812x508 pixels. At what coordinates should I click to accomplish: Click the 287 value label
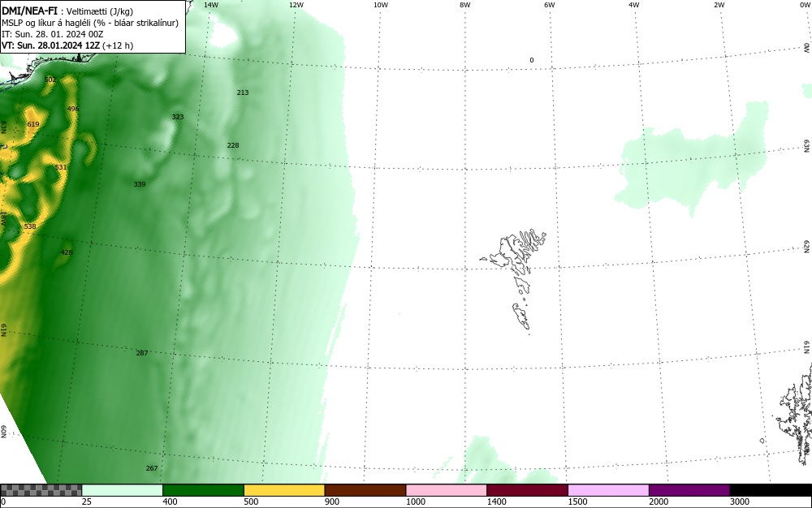click(142, 353)
